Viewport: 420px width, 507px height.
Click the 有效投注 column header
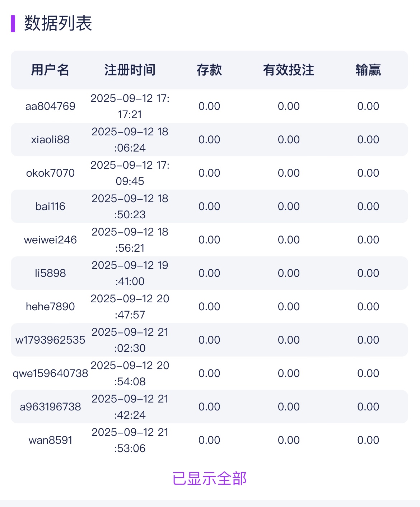(289, 70)
